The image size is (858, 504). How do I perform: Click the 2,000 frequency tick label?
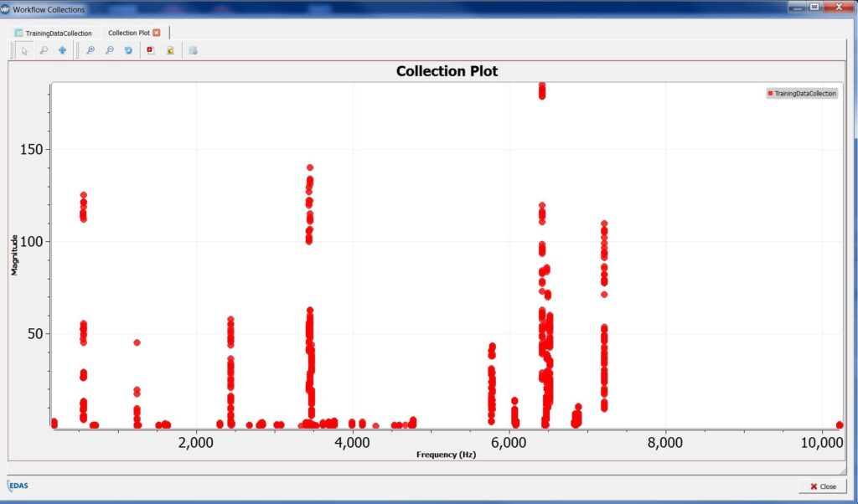[195, 442]
